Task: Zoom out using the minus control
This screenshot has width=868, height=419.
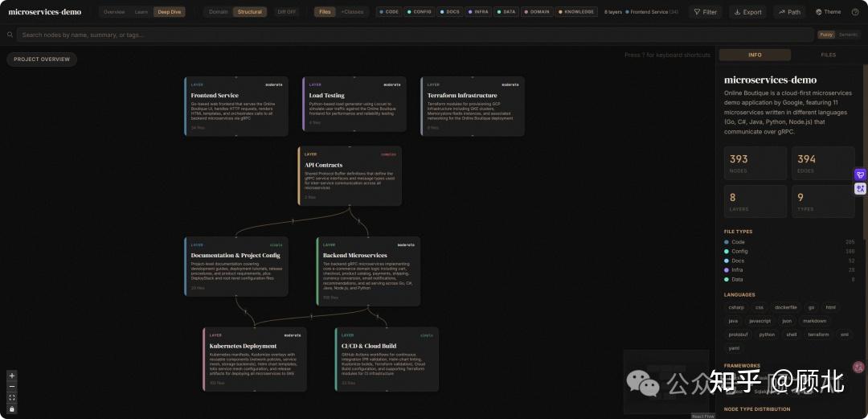Action: click(12, 386)
